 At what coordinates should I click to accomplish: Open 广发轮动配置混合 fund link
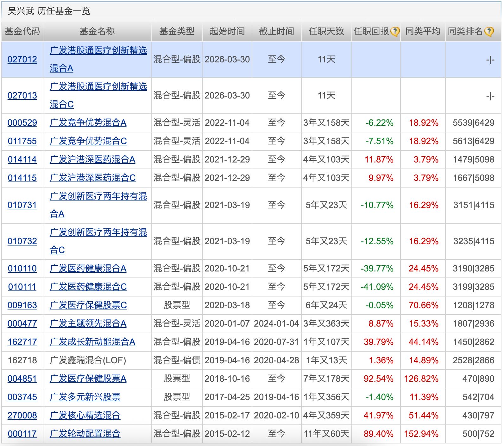pos(85,434)
